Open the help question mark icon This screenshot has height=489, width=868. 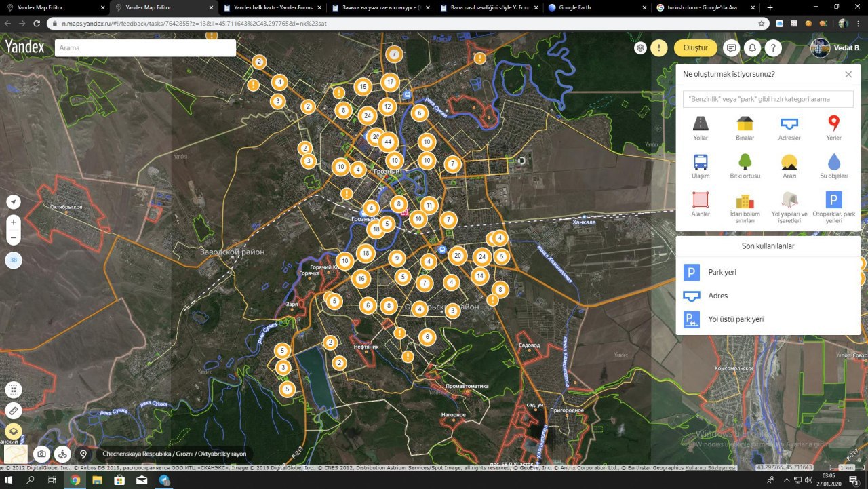[x=773, y=48]
